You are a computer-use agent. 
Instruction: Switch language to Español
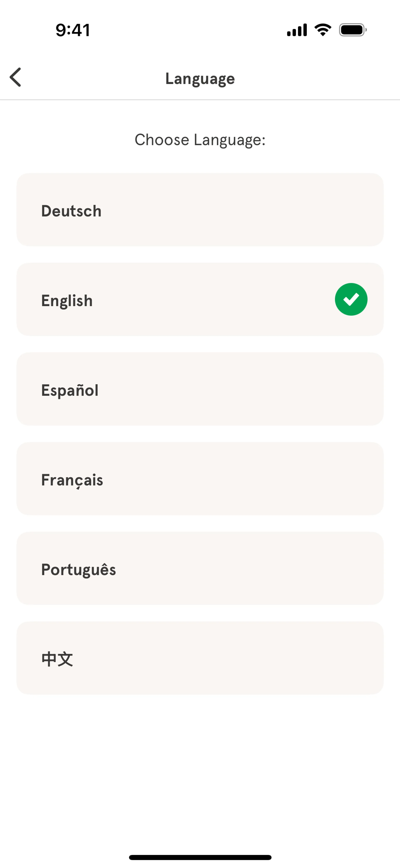[200, 389]
